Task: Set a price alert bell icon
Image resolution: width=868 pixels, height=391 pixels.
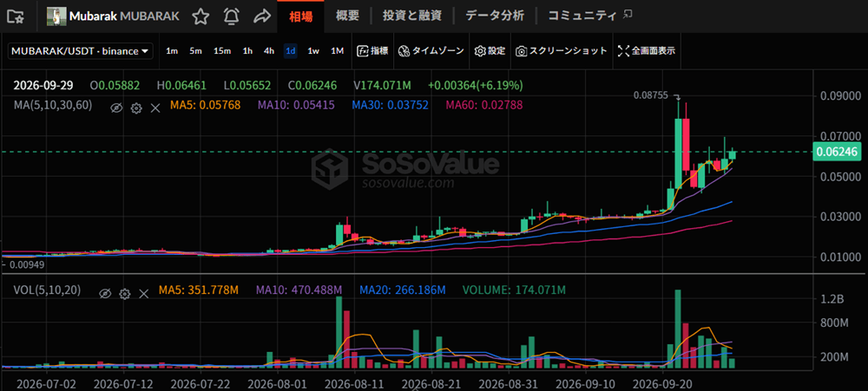Action: click(231, 16)
